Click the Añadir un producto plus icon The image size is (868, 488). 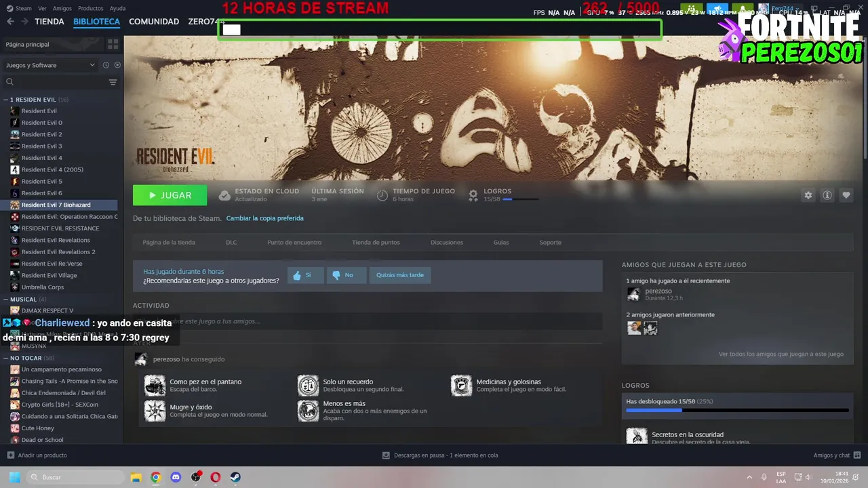tap(10, 455)
